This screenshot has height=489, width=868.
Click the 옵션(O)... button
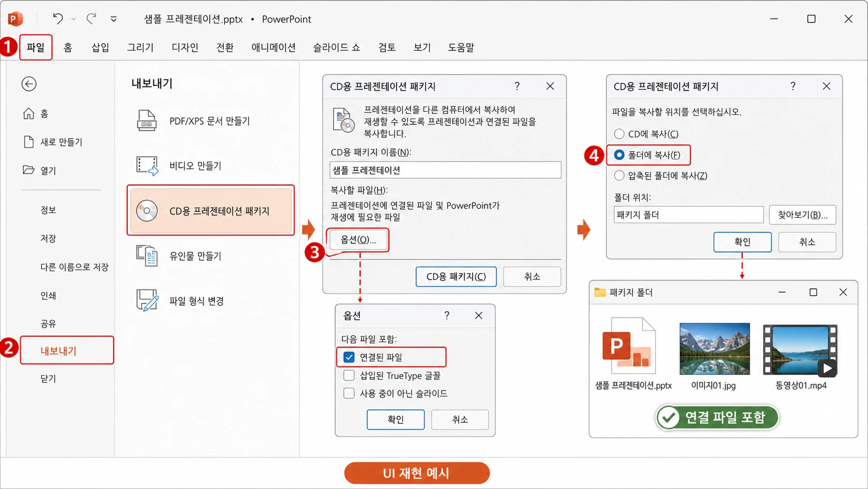[x=358, y=240]
